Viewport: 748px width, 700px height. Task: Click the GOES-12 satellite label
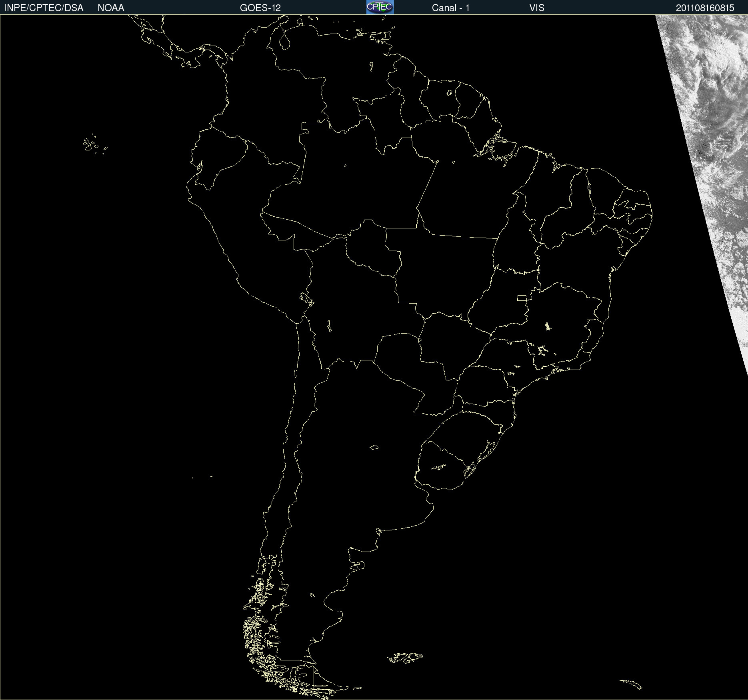coord(260,8)
